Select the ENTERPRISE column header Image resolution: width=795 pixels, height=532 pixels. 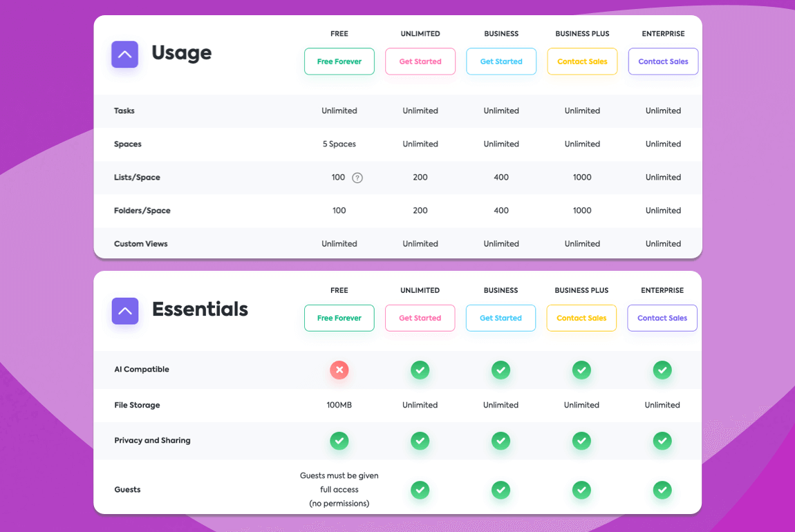[x=663, y=33]
